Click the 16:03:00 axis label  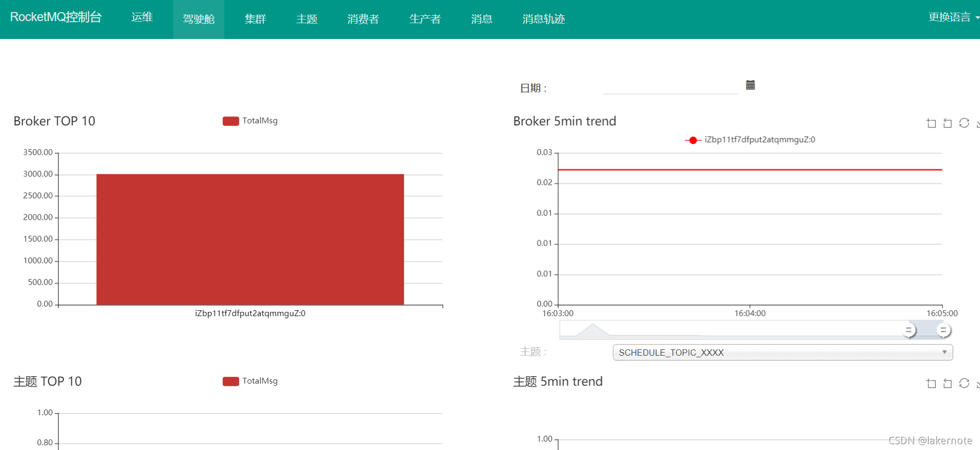pyautogui.click(x=558, y=313)
